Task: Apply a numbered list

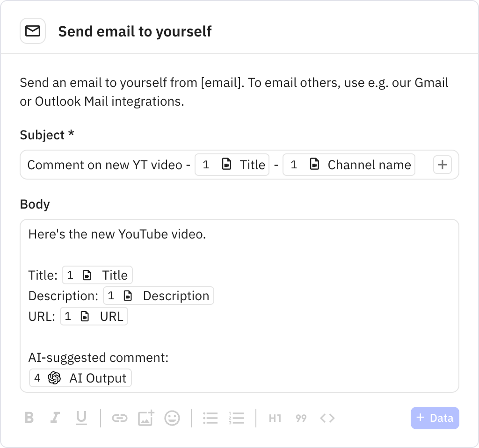Action: coord(237,418)
